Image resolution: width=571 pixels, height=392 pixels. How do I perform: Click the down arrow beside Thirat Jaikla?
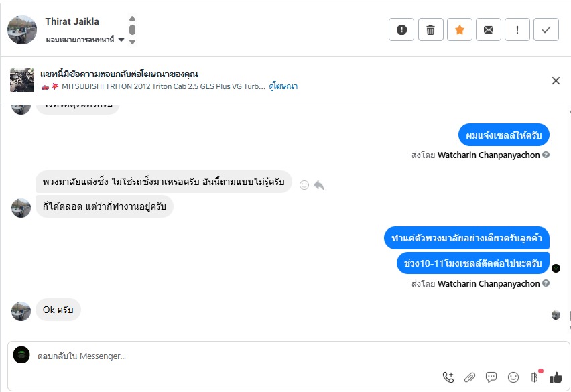coord(133,42)
